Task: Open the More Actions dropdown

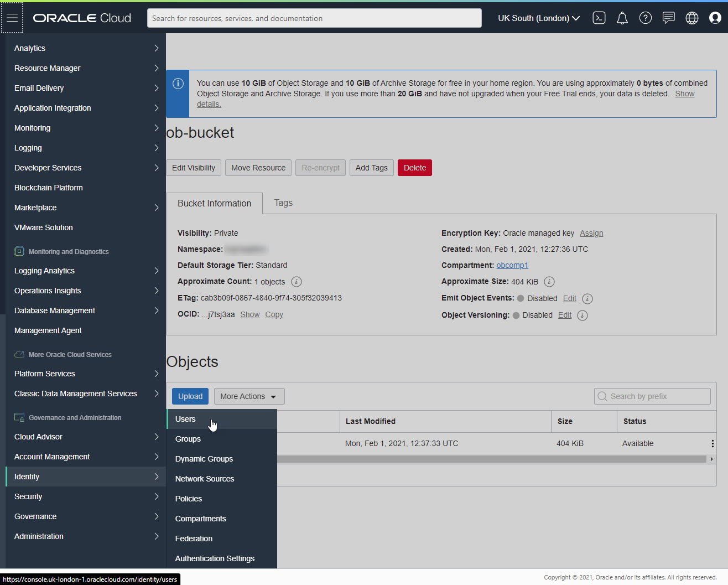Action: pos(249,396)
